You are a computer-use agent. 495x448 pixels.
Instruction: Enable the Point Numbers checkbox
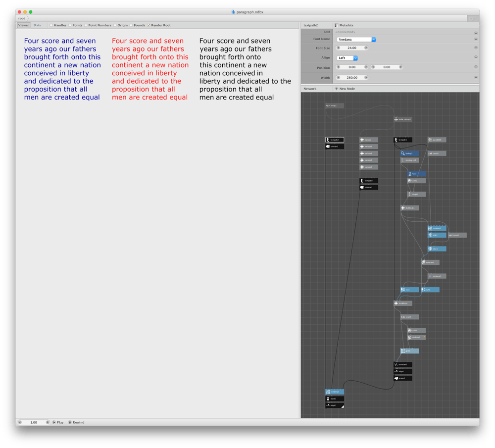coord(86,25)
